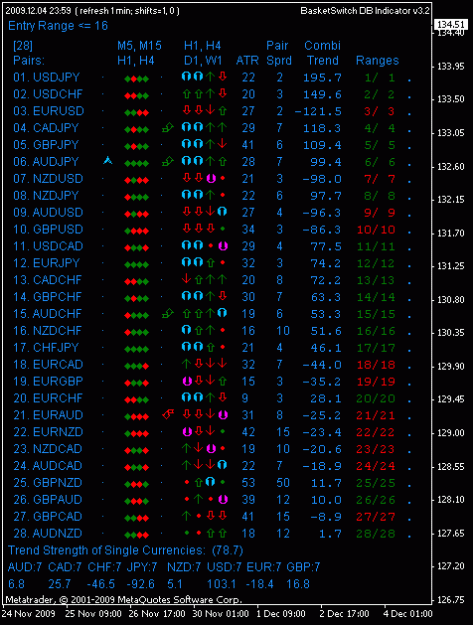The image size is (473, 625).
Task: Click the magenta down arrow in USDCAD row
Action: click(x=223, y=246)
